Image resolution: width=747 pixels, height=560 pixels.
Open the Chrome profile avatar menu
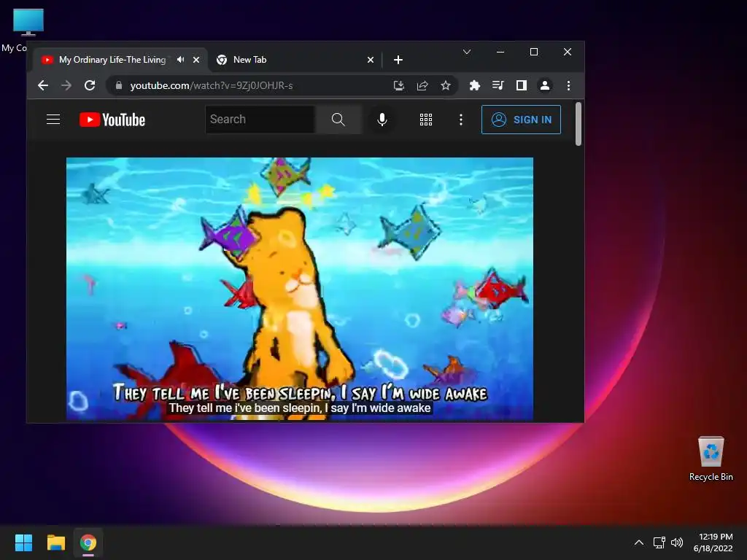click(544, 86)
